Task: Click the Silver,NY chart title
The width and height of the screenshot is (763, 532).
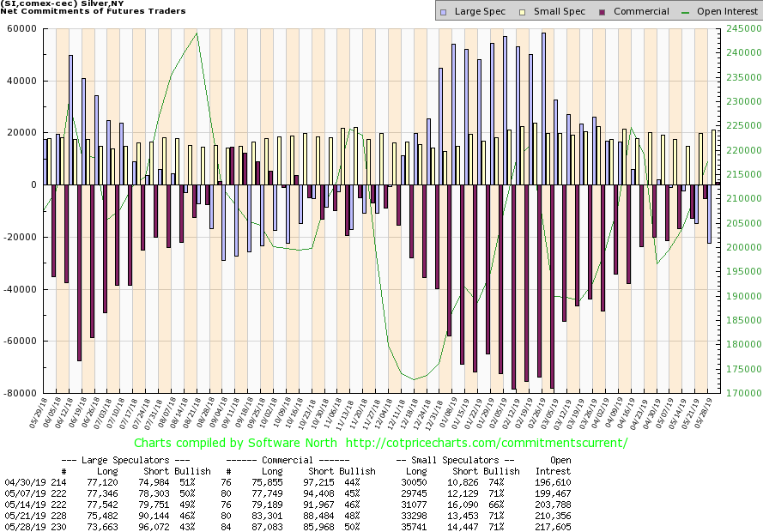Action: [58, 4]
